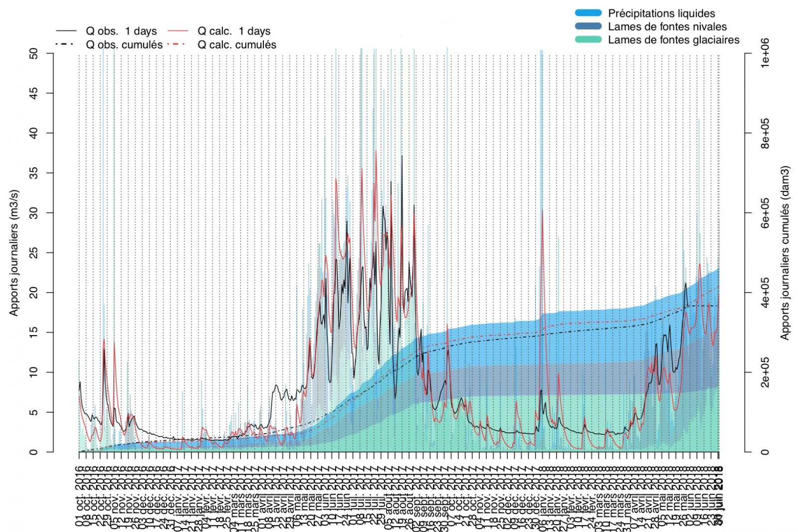Select the 4e+05 tick label on right axis

coord(765,292)
